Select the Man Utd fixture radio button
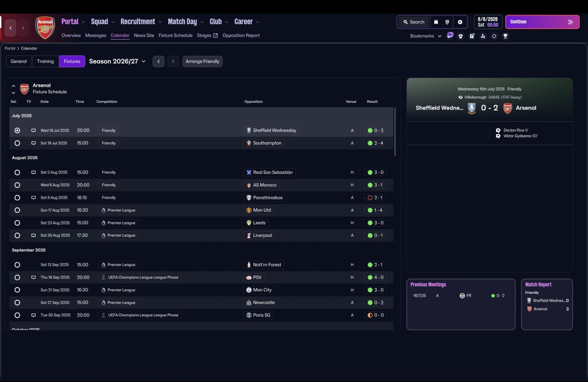This screenshot has width=588, height=382. coord(17,210)
